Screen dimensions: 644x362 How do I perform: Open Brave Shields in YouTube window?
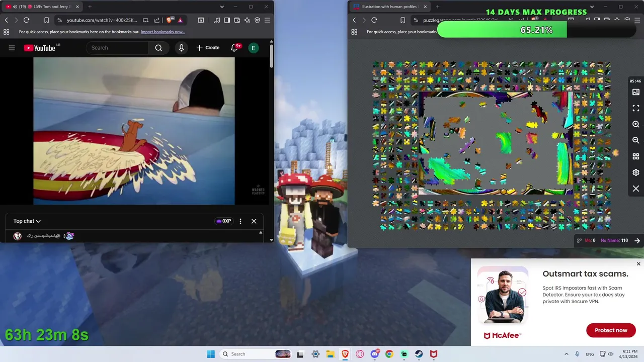tap(170, 20)
